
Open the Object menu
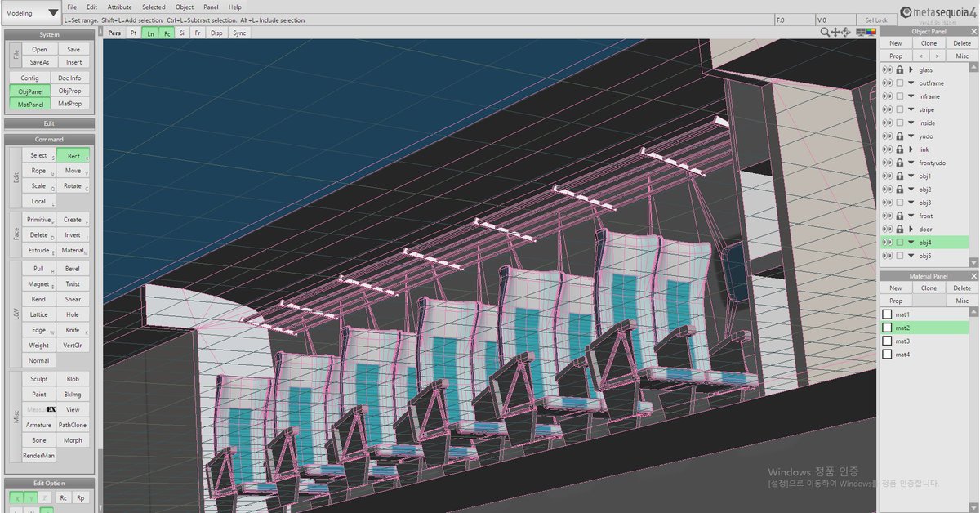[x=185, y=7]
